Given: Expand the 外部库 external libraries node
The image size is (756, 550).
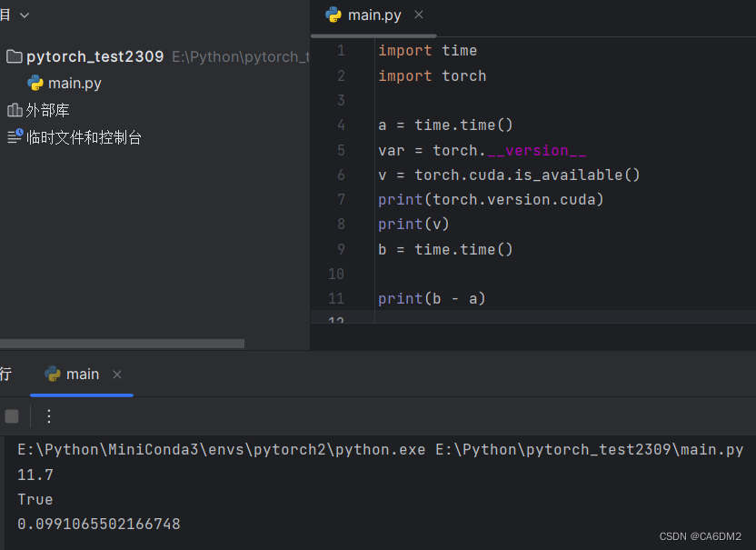Looking at the screenshot, I should tap(47, 111).
